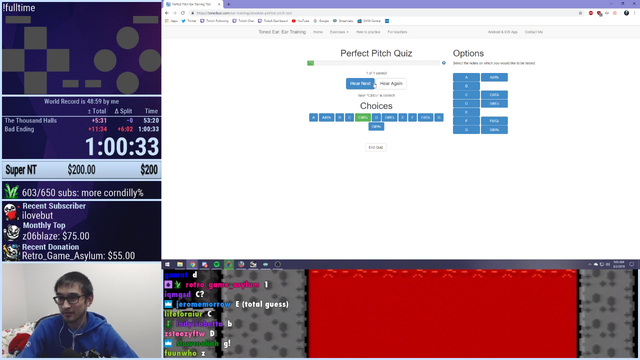Choose the green C#/Db choice
This screenshot has height=360, width=640.
coord(362,118)
